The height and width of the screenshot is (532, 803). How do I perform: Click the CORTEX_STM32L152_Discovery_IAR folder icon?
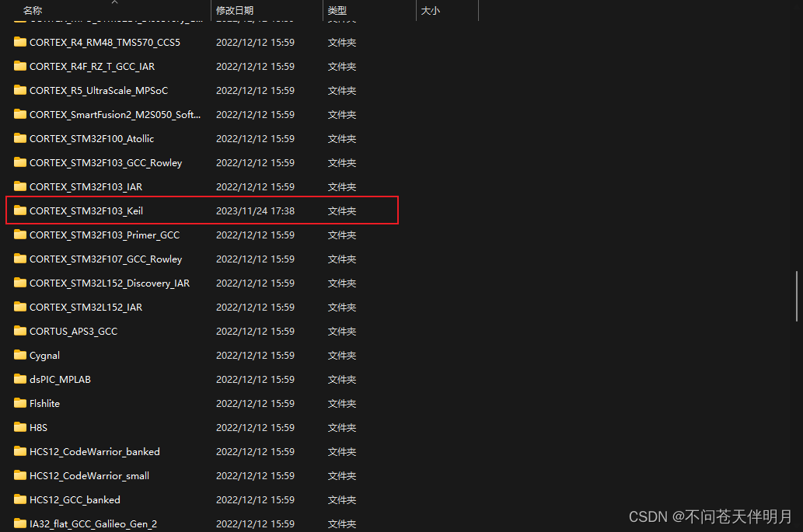point(20,283)
